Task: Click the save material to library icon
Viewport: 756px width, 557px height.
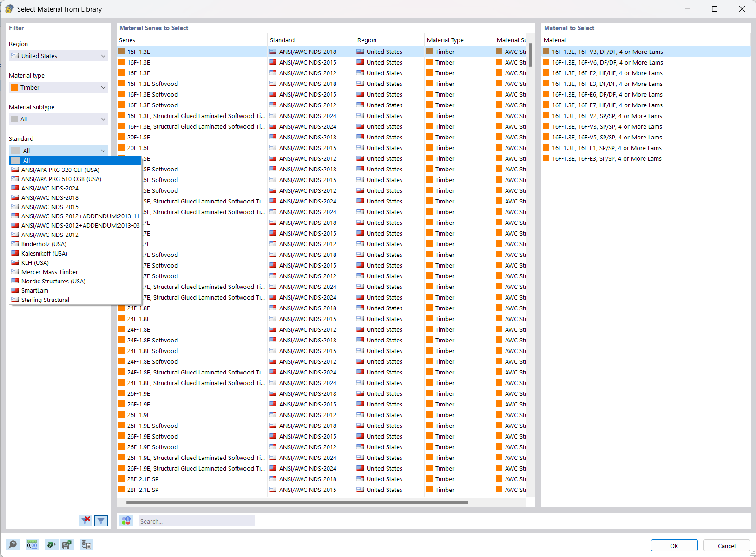Action: click(67, 544)
